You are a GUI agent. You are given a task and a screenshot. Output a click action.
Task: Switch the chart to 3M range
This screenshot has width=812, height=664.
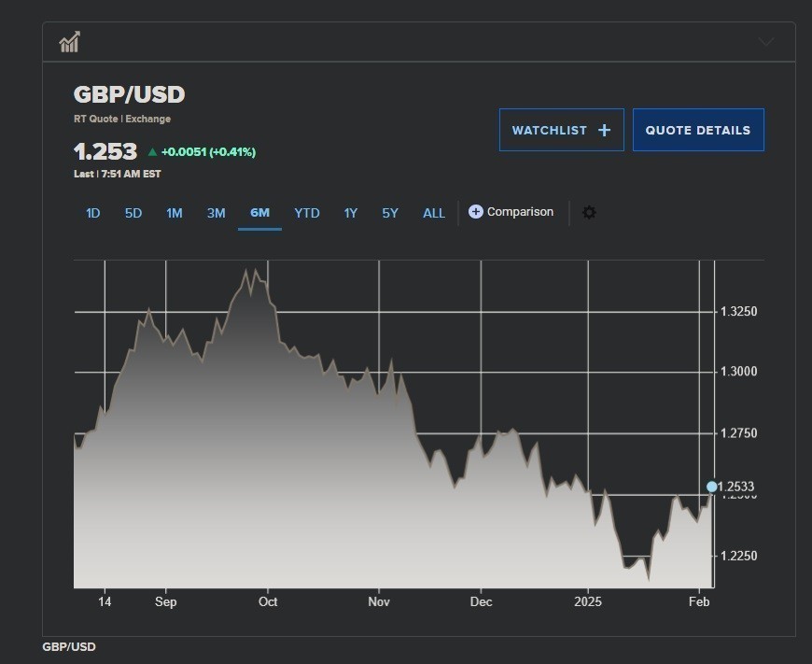(x=216, y=213)
